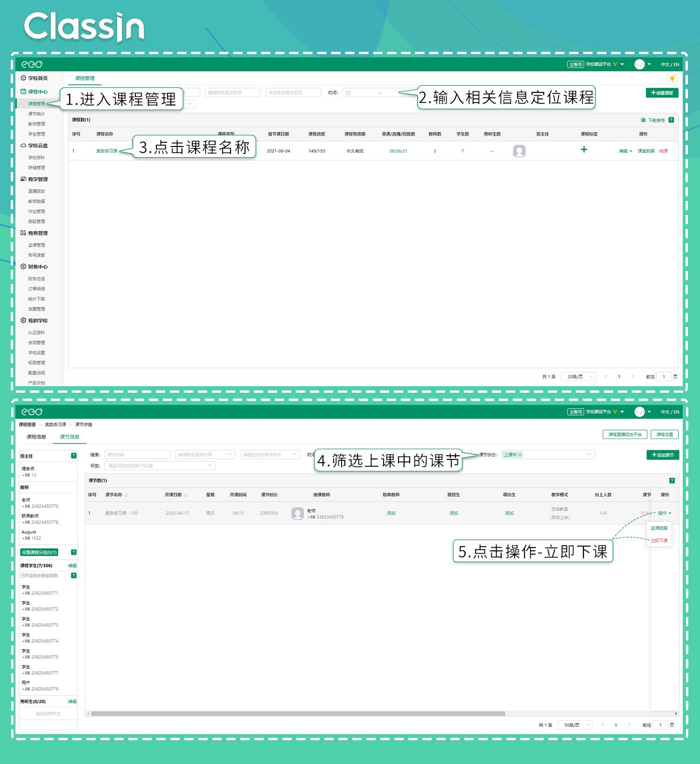Screen dimensions: 700x764
Task: Open the 20条/页 page size dropdown
Action: (x=579, y=376)
